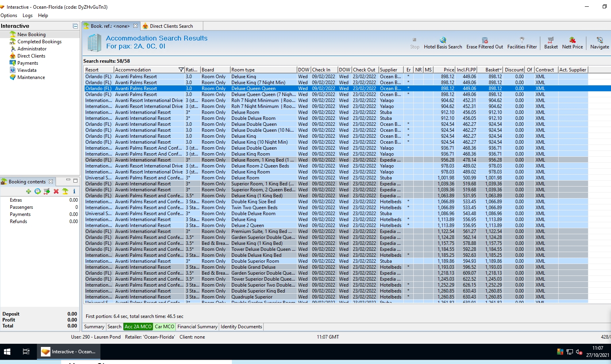
Task: Click the blue info 'i' icon
Action: [74, 191]
